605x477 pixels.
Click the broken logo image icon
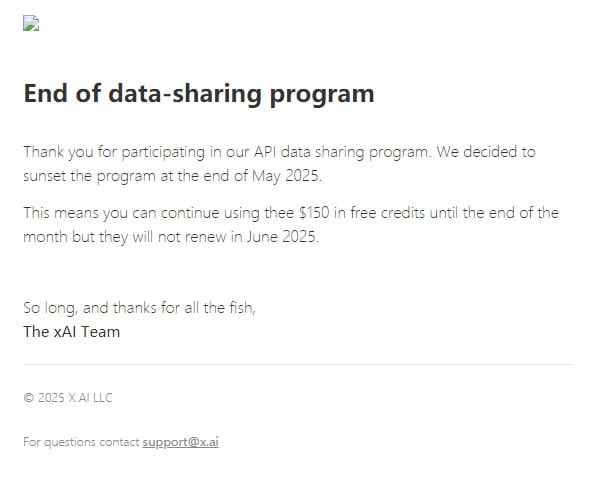click(x=31, y=25)
